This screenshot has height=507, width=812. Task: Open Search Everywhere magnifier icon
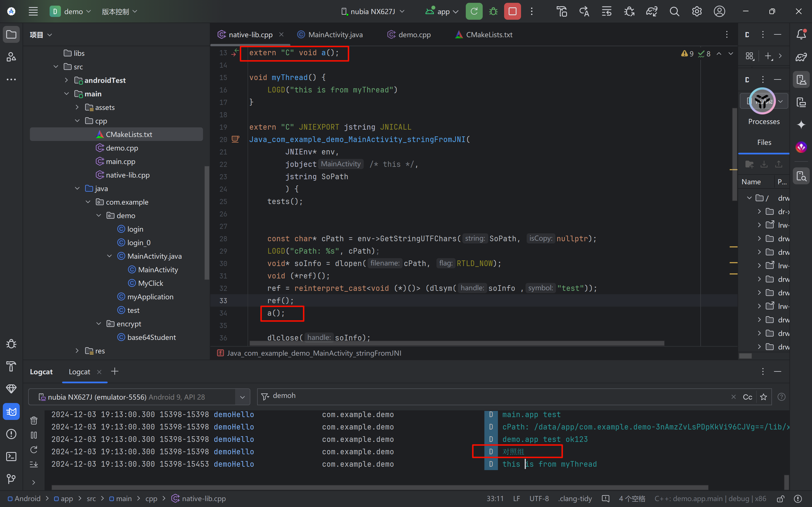pyautogui.click(x=674, y=11)
